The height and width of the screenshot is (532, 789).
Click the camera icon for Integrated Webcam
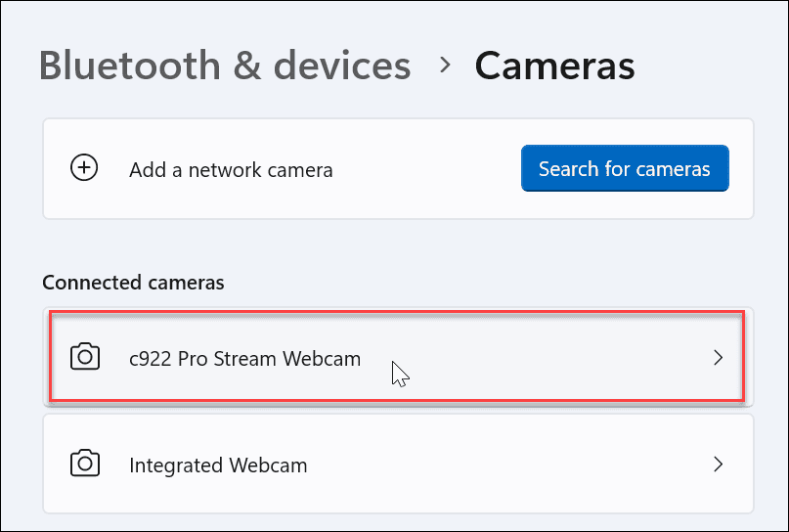coord(85,463)
